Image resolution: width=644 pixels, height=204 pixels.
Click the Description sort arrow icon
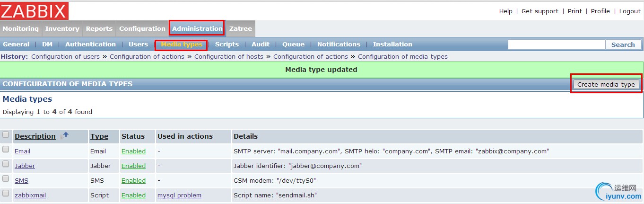(65, 135)
